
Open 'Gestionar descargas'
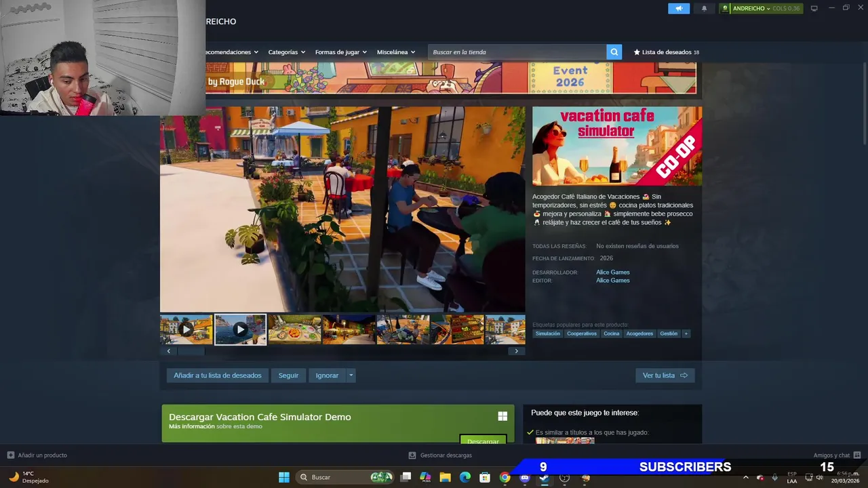[440, 455]
